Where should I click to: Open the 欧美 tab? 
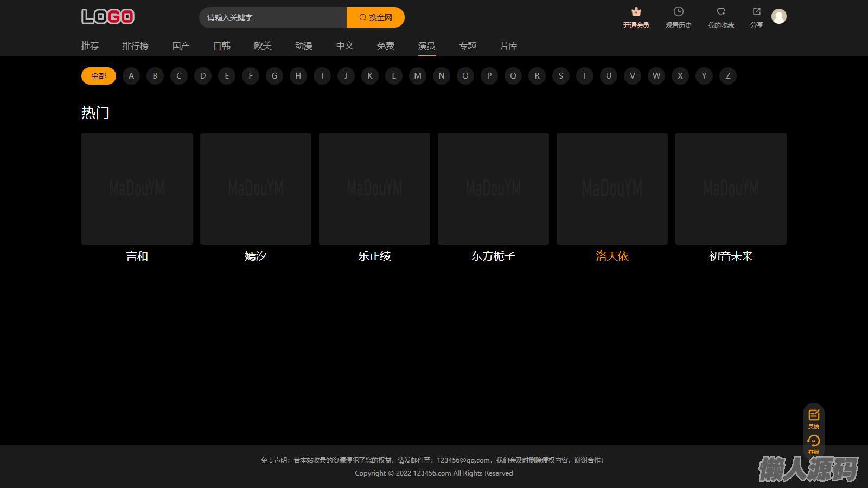point(263,46)
